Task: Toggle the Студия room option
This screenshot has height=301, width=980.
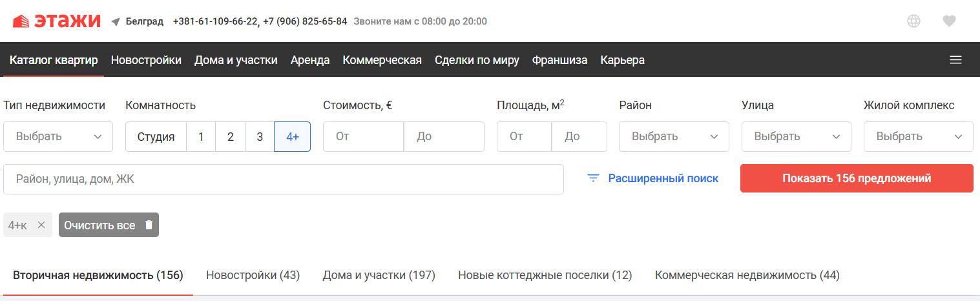Action: coord(156,137)
